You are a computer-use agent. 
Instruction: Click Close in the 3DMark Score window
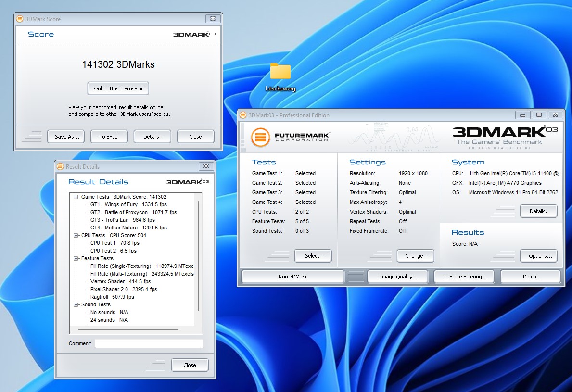tap(195, 137)
